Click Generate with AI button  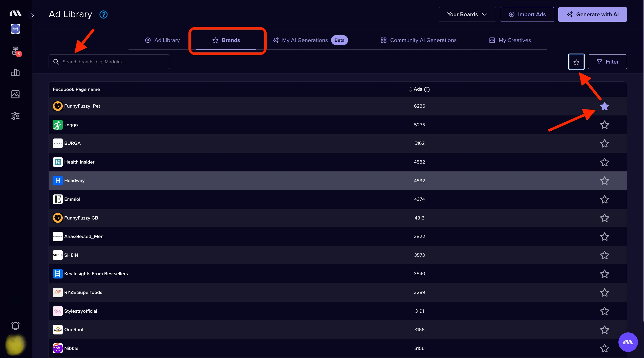(x=592, y=14)
